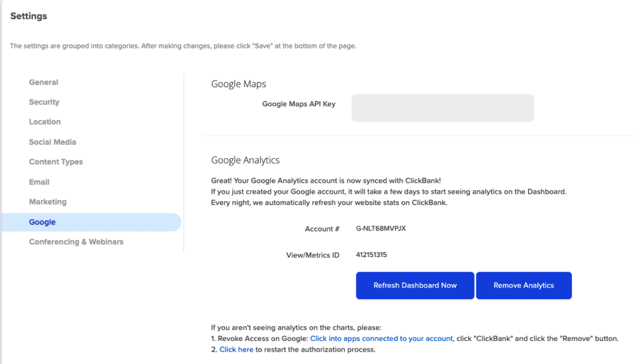
Task: Click the Refresh Dashboard Now button
Action: click(x=415, y=286)
